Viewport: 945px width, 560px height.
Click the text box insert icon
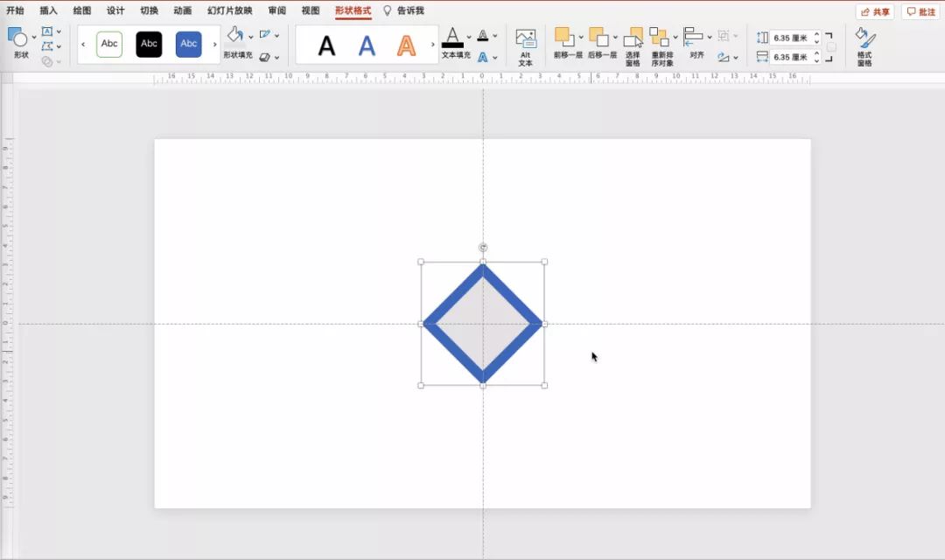pyautogui.click(x=47, y=31)
